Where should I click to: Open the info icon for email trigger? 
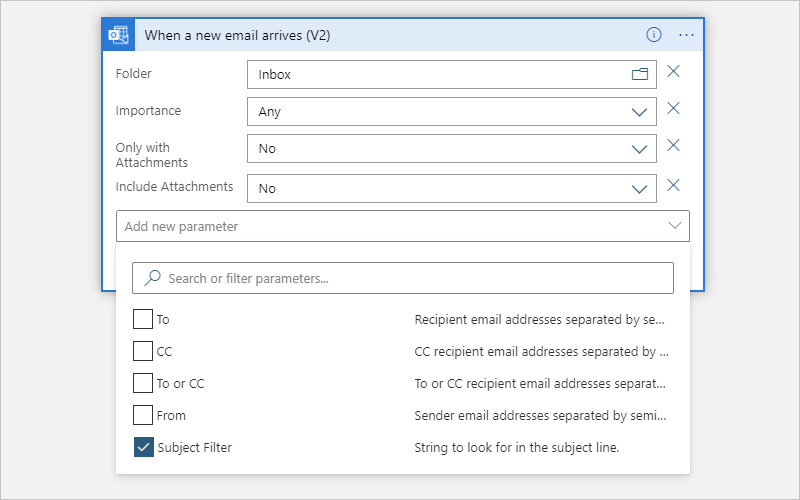click(654, 35)
